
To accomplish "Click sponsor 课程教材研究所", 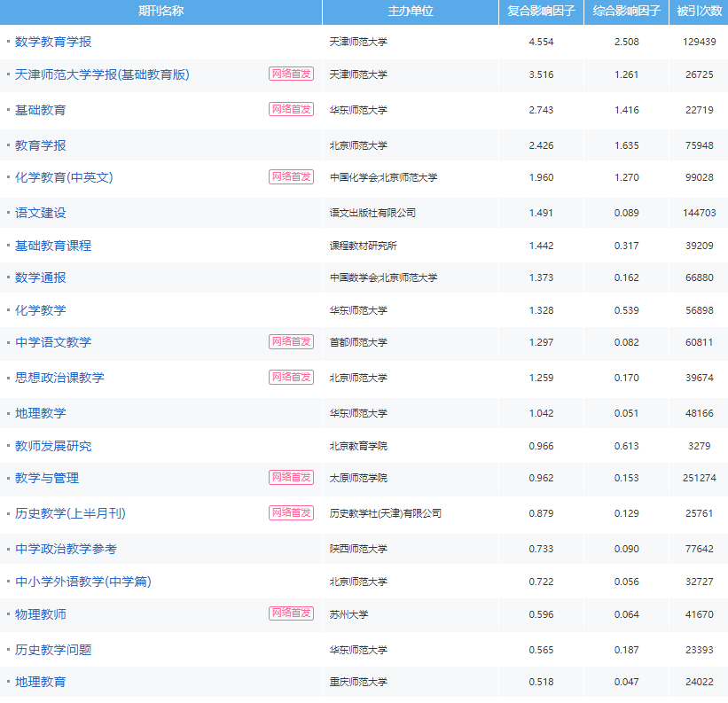I will pyautogui.click(x=363, y=246).
